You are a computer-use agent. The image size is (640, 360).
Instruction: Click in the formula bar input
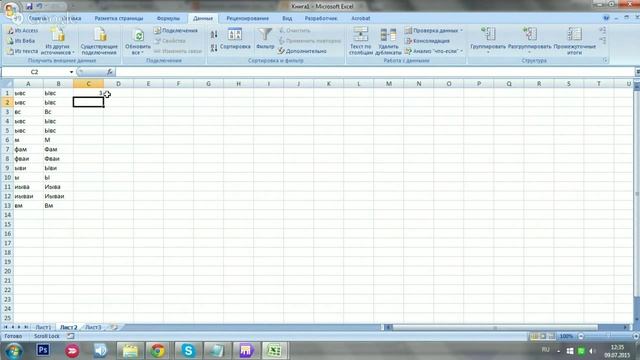tap(375, 72)
